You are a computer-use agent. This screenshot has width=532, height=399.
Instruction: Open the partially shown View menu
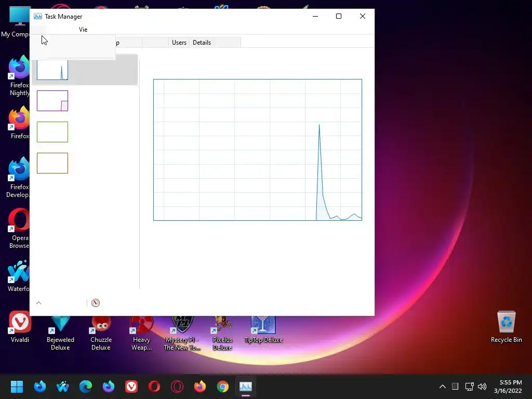tap(83, 30)
